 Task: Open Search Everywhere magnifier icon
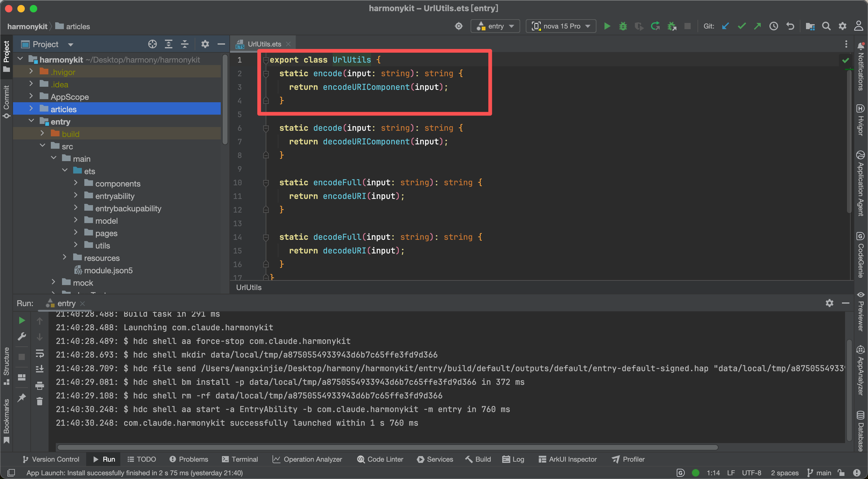(x=826, y=26)
